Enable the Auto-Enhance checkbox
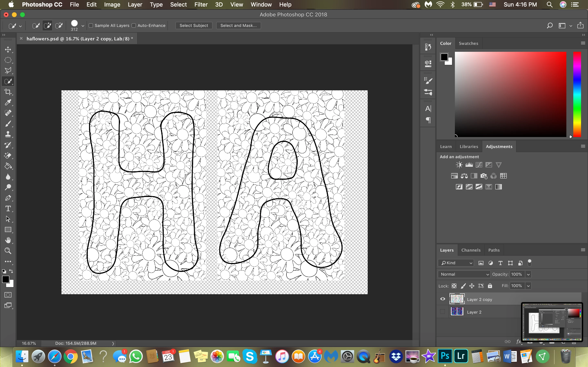 [x=134, y=25]
